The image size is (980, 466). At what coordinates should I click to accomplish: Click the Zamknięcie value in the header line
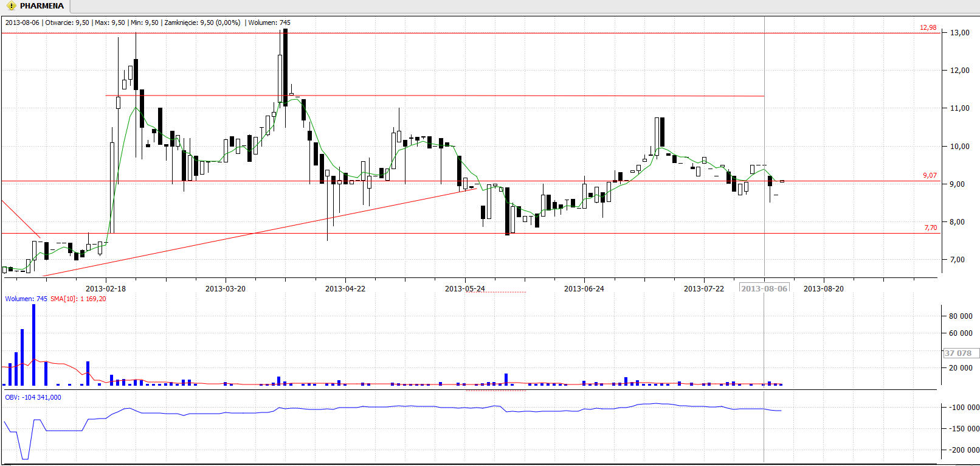pos(202,23)
